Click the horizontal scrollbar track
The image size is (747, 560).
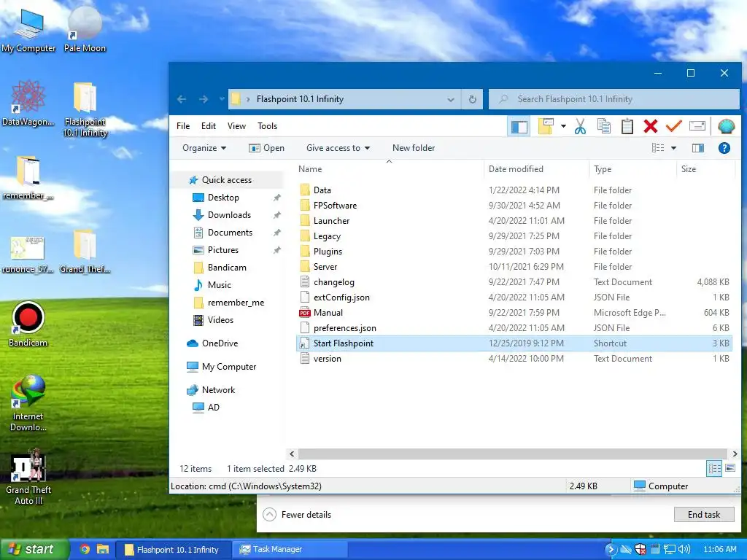pos(512,454)
